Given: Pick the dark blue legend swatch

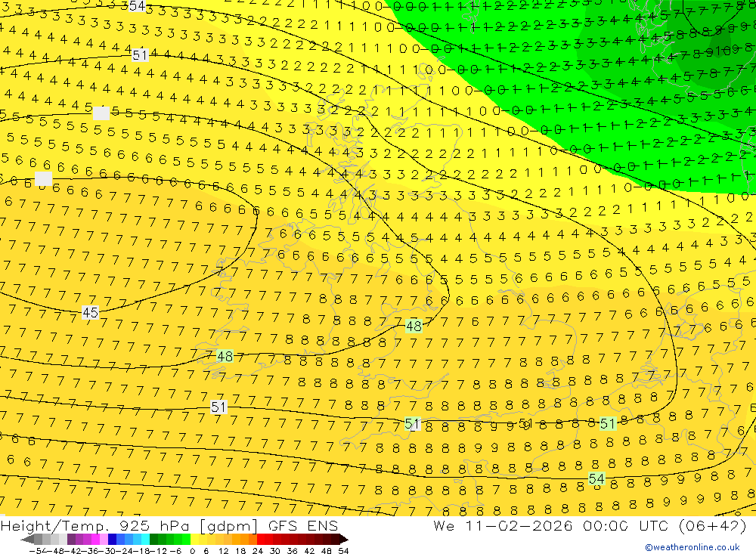Looking at the screenshot, I should click(112, 540).
